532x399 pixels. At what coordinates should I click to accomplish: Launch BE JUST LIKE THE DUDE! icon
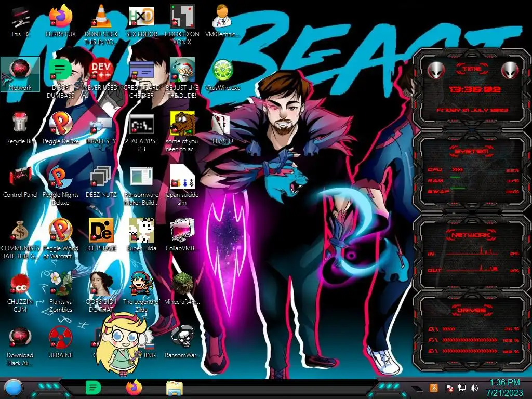coord(182,79)
